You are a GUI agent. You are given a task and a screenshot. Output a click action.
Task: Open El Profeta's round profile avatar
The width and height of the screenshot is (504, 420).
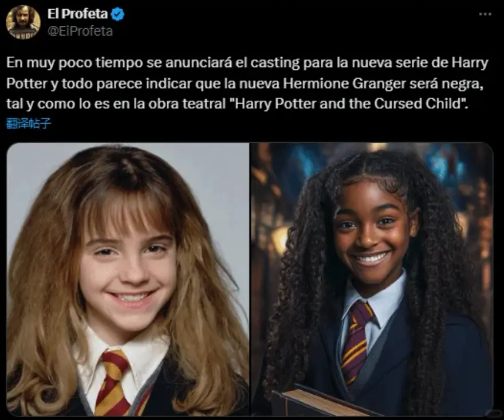point(23,22)
